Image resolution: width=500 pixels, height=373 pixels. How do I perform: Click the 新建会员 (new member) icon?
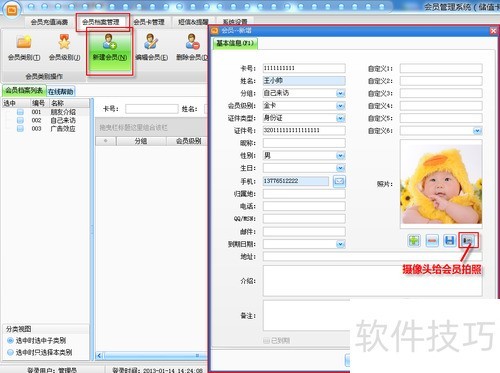pyautogui.click(x=109, y=41)
